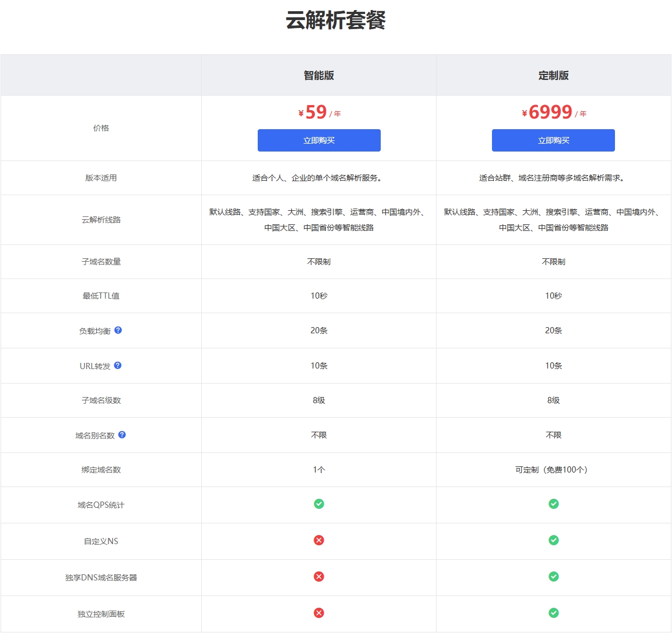Click the ¥59 per year price
Viewport: 672px width, 633px height.
pos(319,112)
